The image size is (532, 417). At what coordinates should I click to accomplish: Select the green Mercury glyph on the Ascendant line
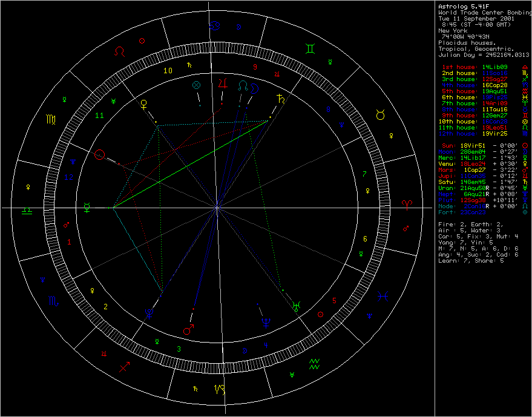click(x=88, y=208)
